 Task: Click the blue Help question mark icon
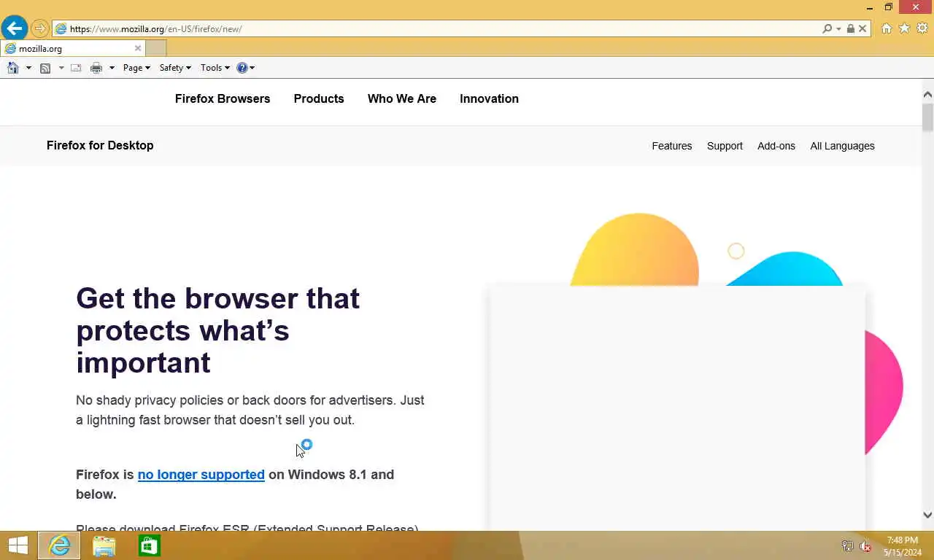[x=242, y=68]
